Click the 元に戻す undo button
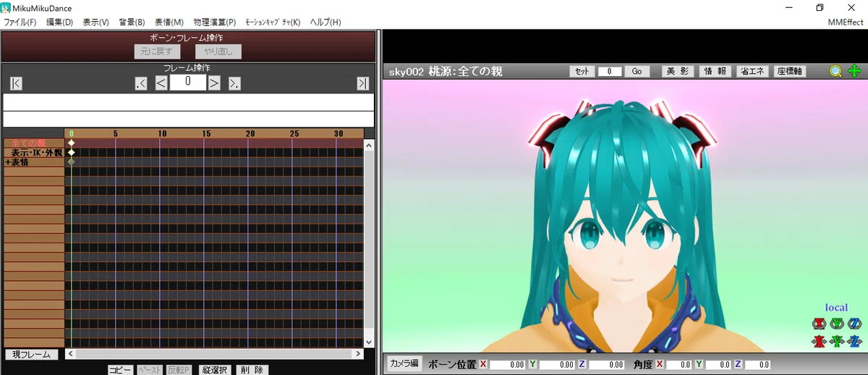 point(158,51)
